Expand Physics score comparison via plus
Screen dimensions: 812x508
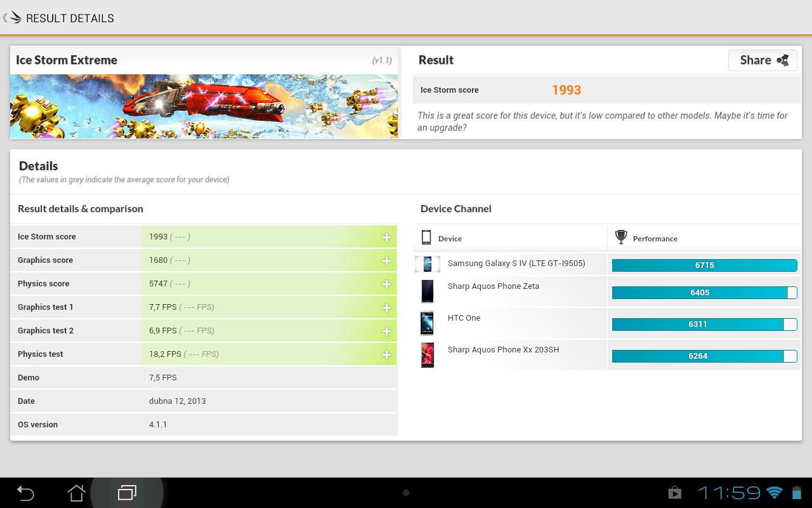point(386,283)
